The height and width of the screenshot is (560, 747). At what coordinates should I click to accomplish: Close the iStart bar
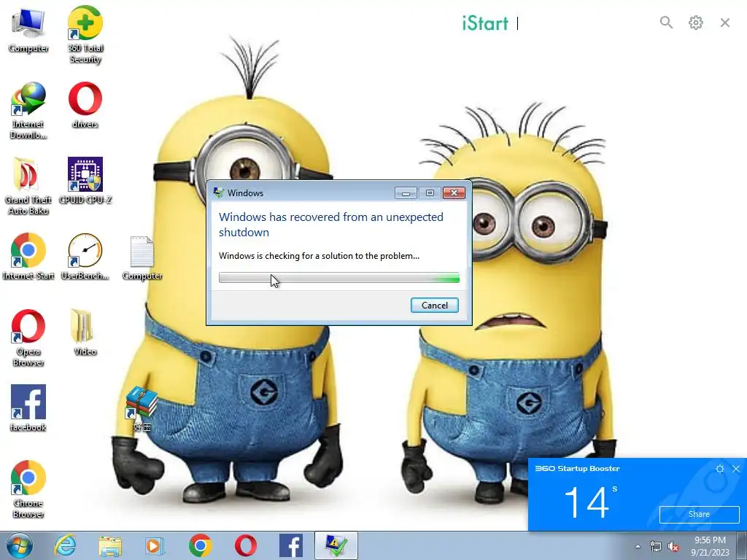(725, 23)
